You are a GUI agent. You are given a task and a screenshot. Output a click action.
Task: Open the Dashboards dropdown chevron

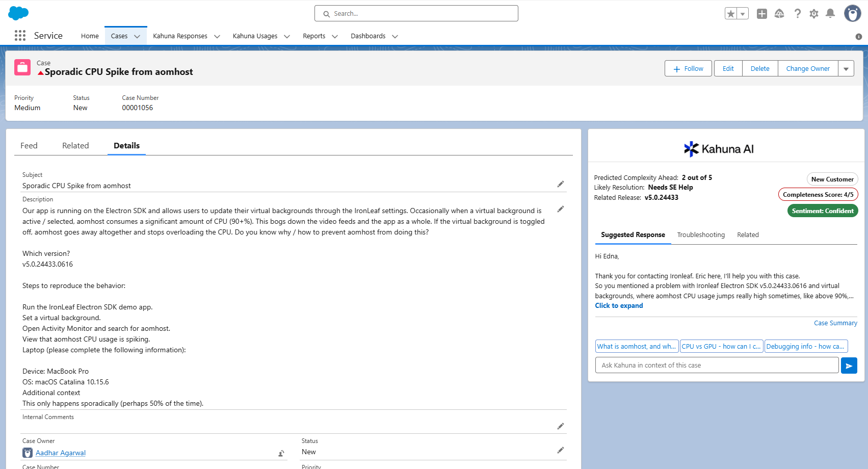coord(395,36)
